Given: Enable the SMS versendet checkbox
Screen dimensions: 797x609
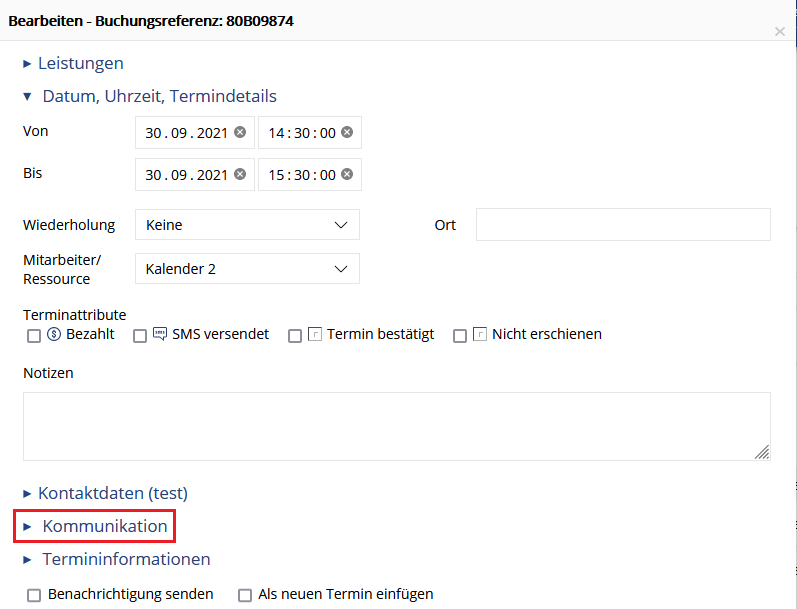Looking at the screenshot, I should tap(140, 336).
